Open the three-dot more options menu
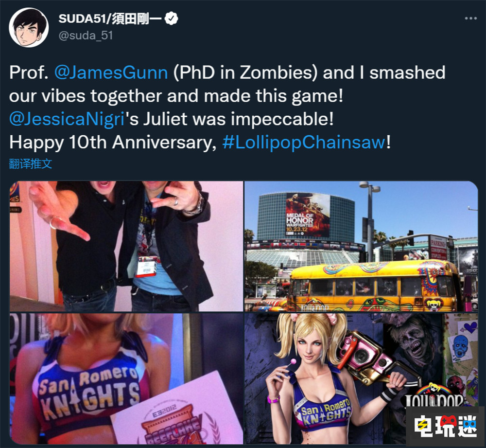This screenshot has width=486, height=448. click(470, 18)
